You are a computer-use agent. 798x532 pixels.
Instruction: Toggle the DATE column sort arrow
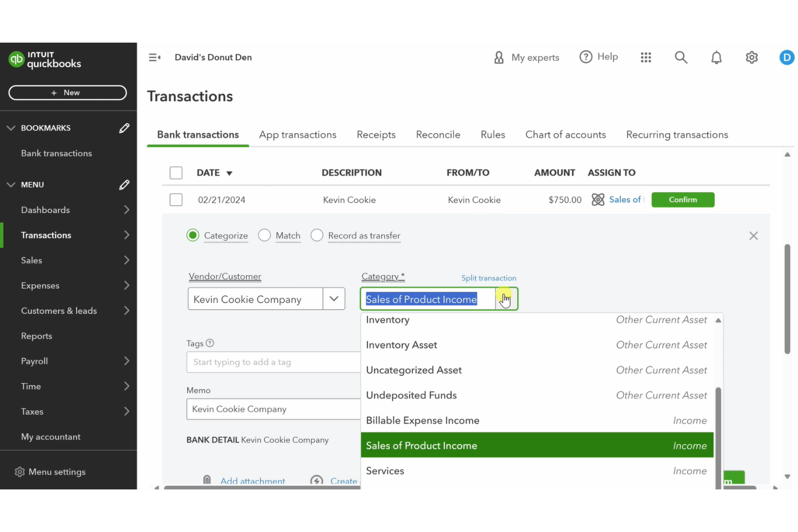229,173
